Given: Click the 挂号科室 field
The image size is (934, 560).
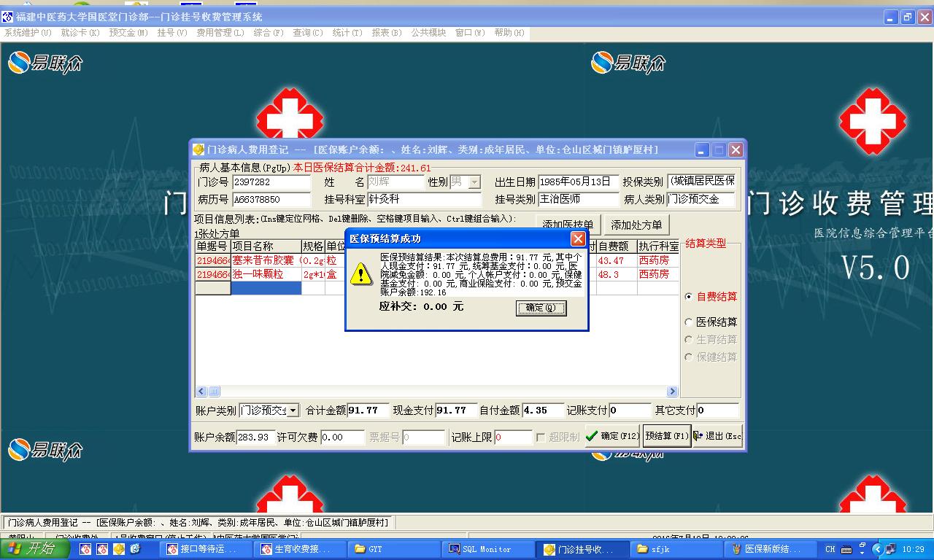Looking at the screenshot, I should [424, 199].
